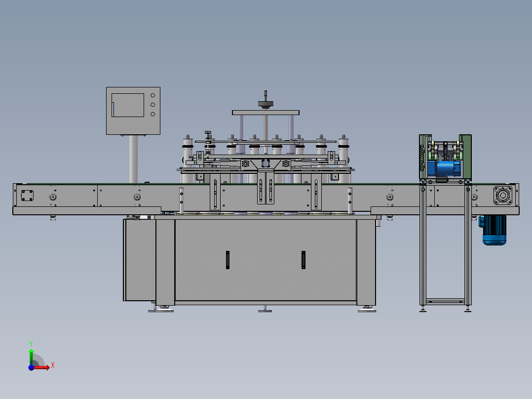Image resolution: width=532 pixels, height=399 pixels.
Task: Click the "Y" label on the triad
Action: click(31, 343)
